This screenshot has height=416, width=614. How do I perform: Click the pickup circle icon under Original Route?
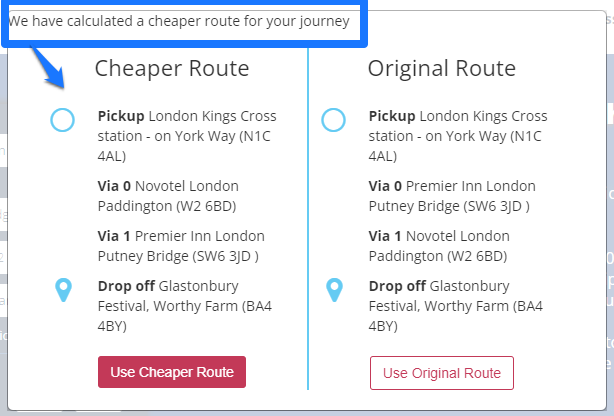[x=333, y=120]
